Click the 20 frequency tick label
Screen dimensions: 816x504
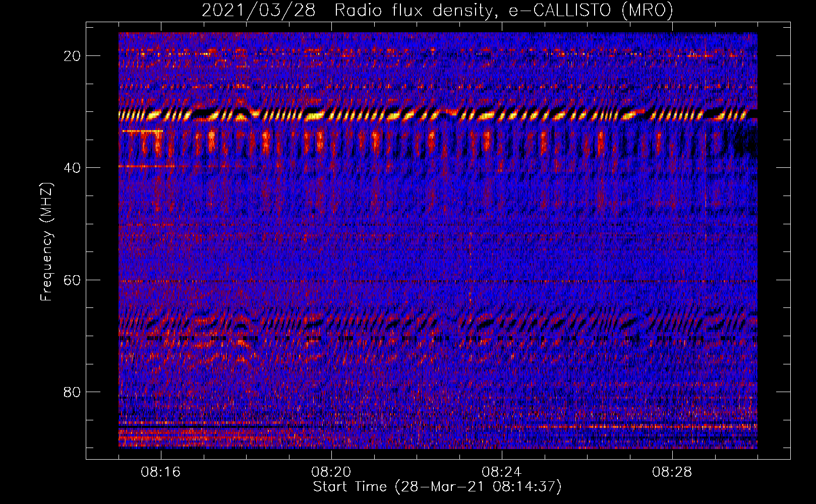[x=73, y=56]
